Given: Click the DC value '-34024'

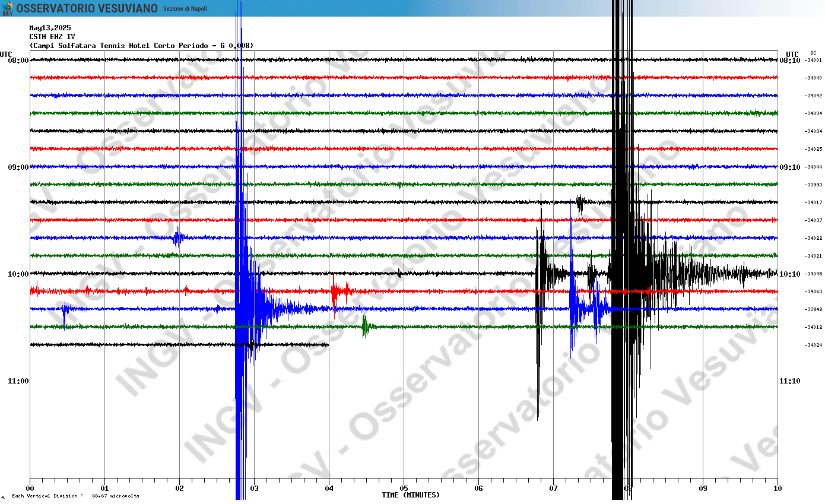Looking at the screenshot, I should click(813, 345).
